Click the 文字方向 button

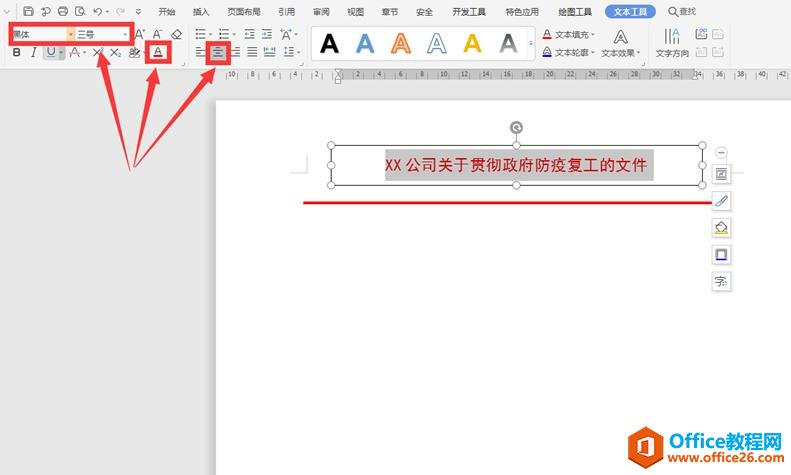click(672, 43)
